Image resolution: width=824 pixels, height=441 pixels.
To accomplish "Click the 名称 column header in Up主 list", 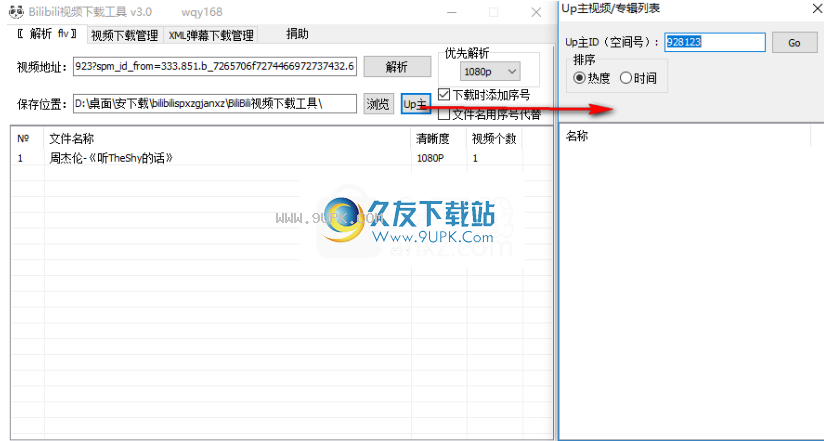I will (x=686, y=136).
